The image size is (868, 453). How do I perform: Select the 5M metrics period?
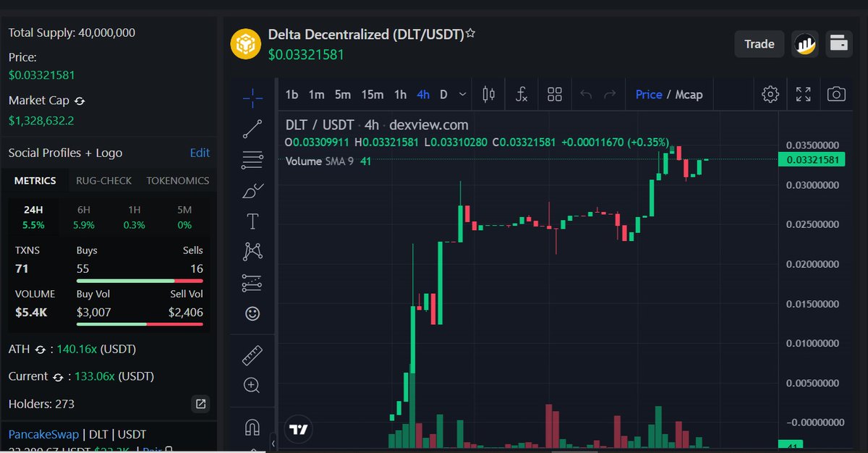coord(184,217)
